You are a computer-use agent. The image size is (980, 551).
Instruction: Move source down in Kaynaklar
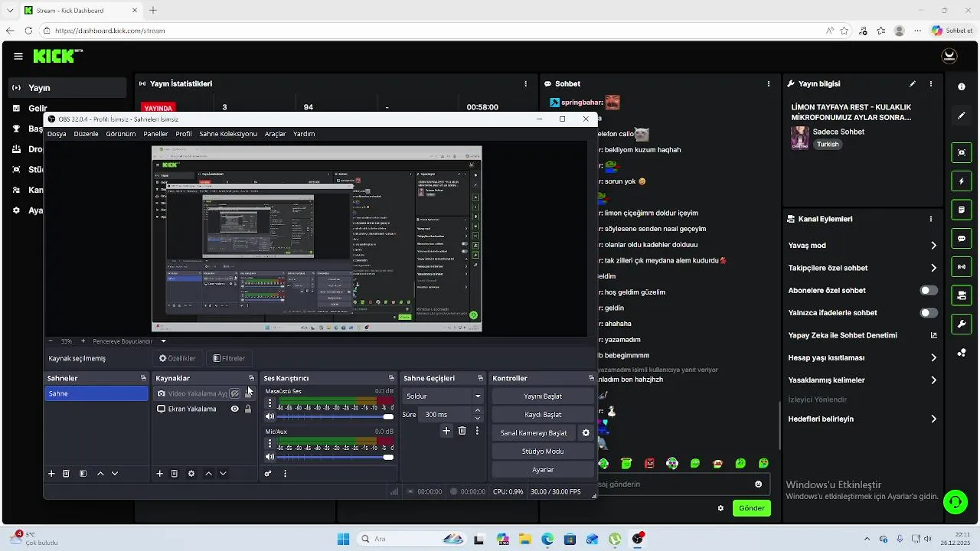point(223,474)
